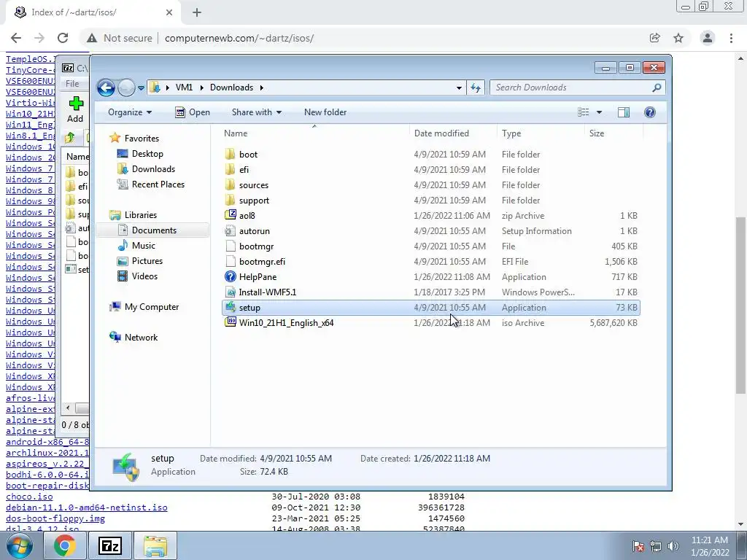Click the Open toolbar button
The image size is (747, 560).
[x=193, y=112]
